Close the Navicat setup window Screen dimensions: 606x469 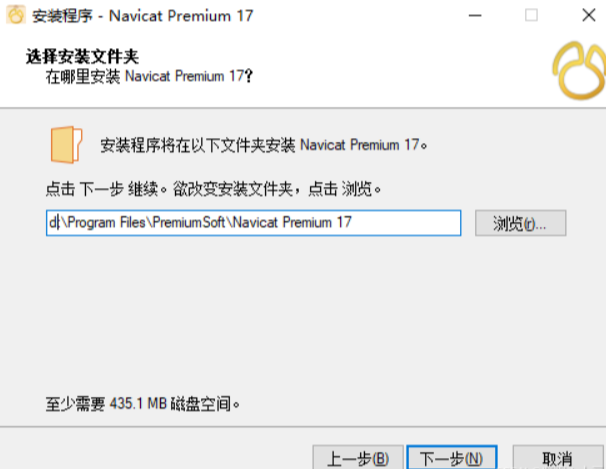589,15
